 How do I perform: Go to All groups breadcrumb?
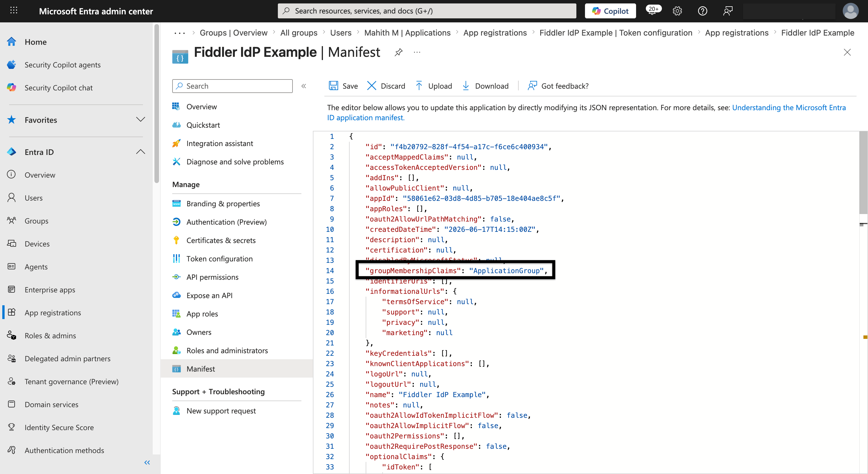[x=299, y=33]
